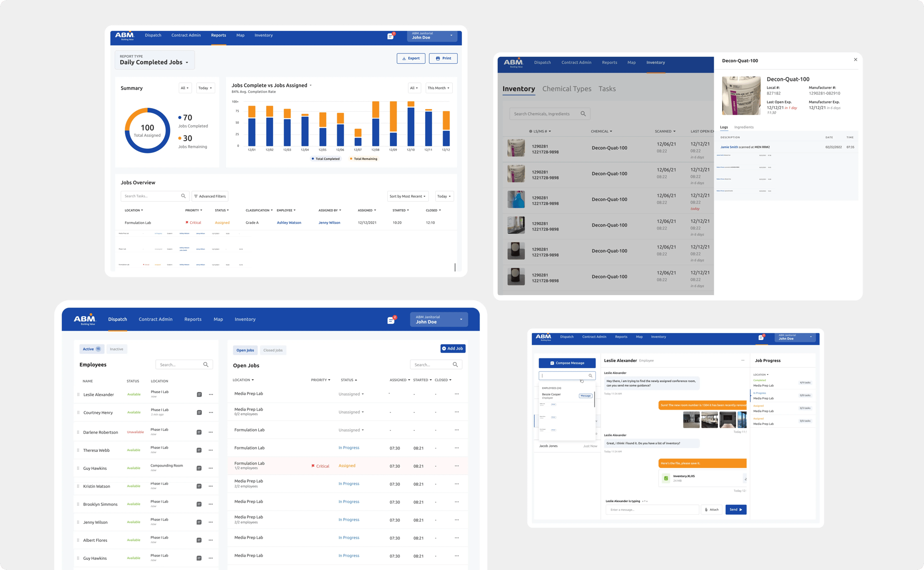Click magnifier in Search Chemicals, Ingredients field

583,114
